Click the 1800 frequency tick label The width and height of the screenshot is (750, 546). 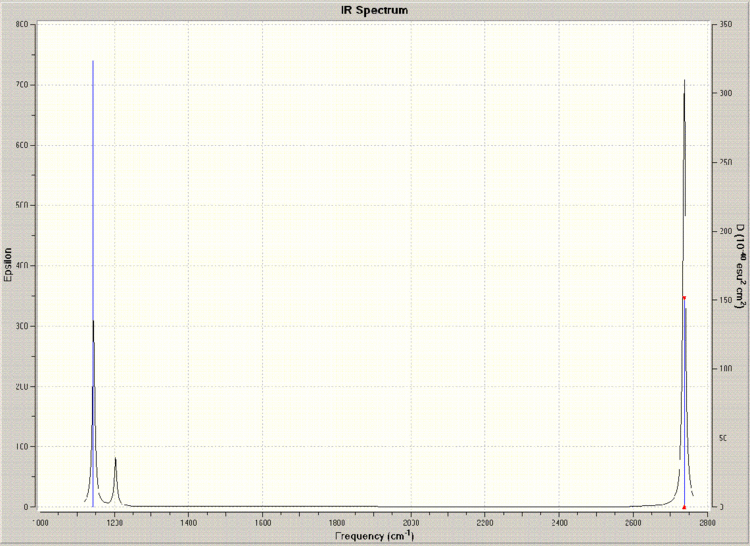click(337, 523)
